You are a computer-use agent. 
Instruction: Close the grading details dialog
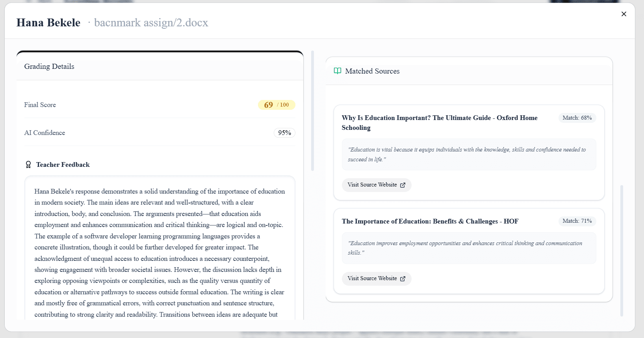coord(624,14)
